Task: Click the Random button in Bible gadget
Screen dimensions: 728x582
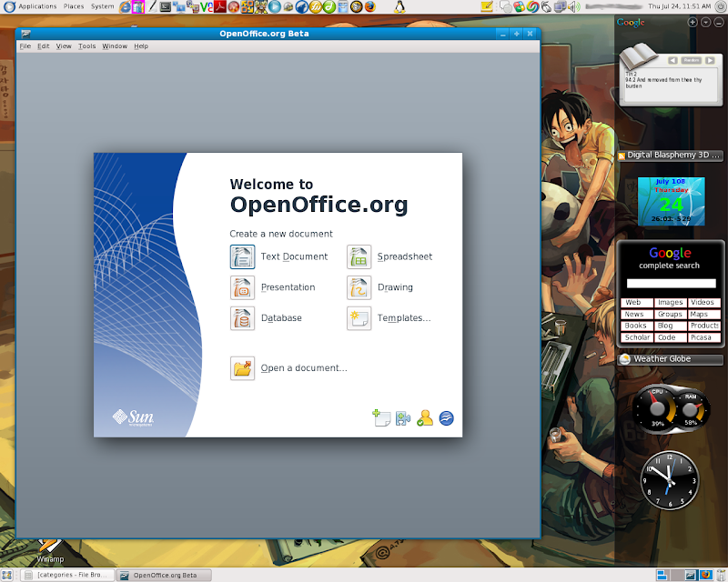Action: click(692, 60)
